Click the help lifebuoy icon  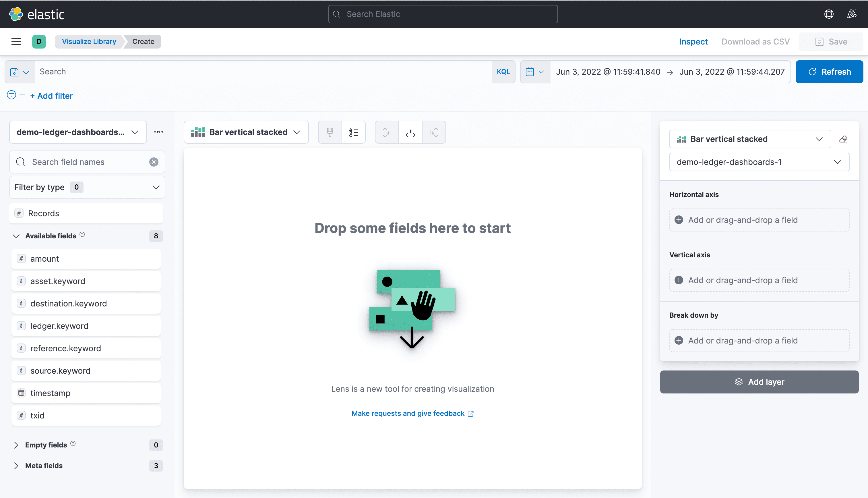[x=829, y=14]
